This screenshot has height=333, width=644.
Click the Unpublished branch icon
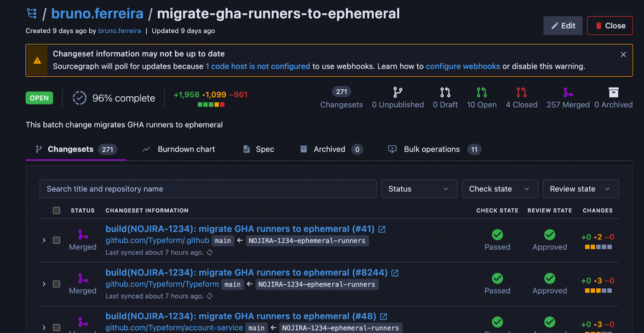(x=398, y=92)
